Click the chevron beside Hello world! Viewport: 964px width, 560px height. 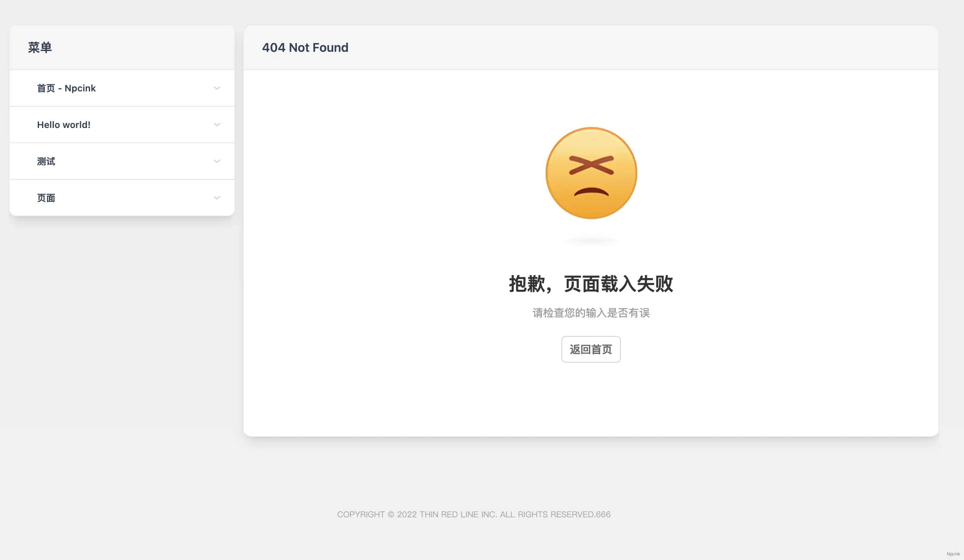coord(217,125)
